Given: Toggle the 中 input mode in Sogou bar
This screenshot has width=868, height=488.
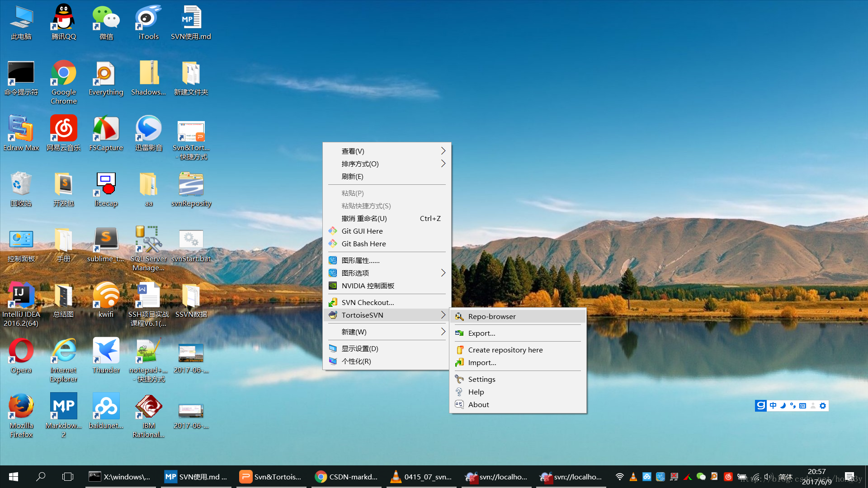Looking at the screenshot, I should point(773,406).
